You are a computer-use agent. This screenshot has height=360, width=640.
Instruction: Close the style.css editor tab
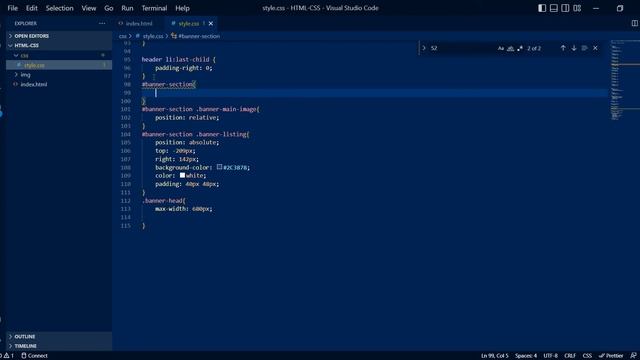pos(211,24)
